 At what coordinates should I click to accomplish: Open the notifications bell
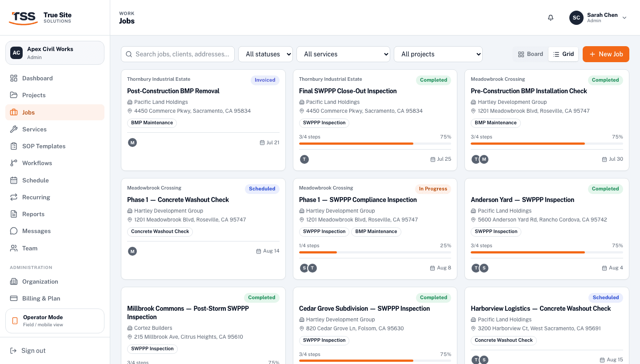click(x=551, y=18)
